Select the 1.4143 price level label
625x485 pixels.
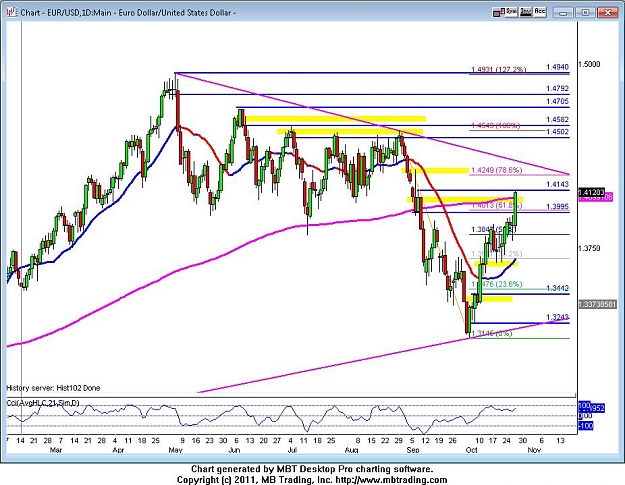point(557,184)
